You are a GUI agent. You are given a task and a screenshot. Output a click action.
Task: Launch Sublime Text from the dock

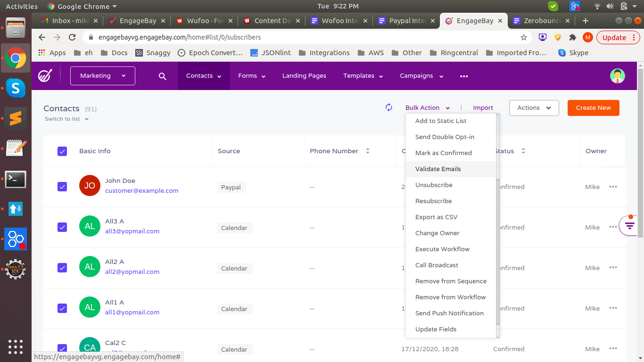click(16, 118)
